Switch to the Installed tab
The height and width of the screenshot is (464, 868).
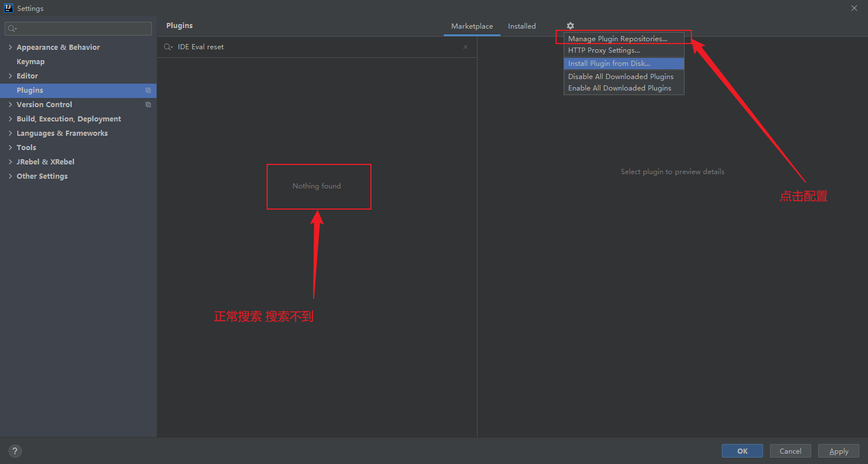click(521, 26)
